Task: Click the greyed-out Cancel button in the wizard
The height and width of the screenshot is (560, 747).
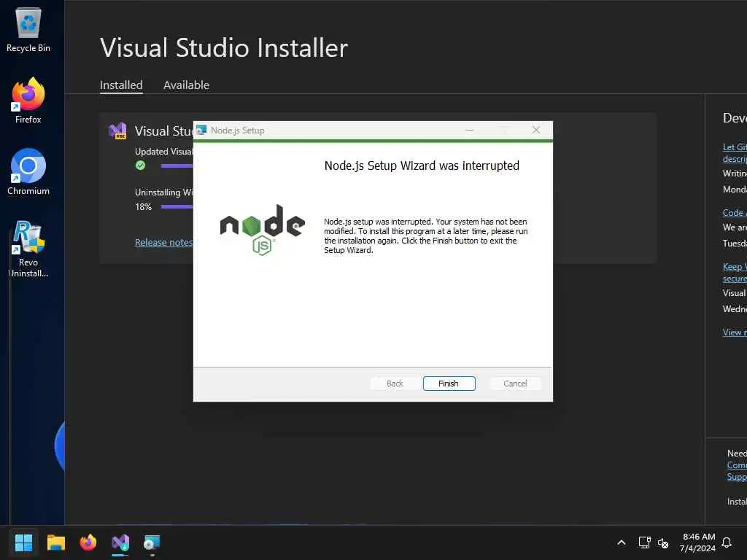Action: click(515, 384)
